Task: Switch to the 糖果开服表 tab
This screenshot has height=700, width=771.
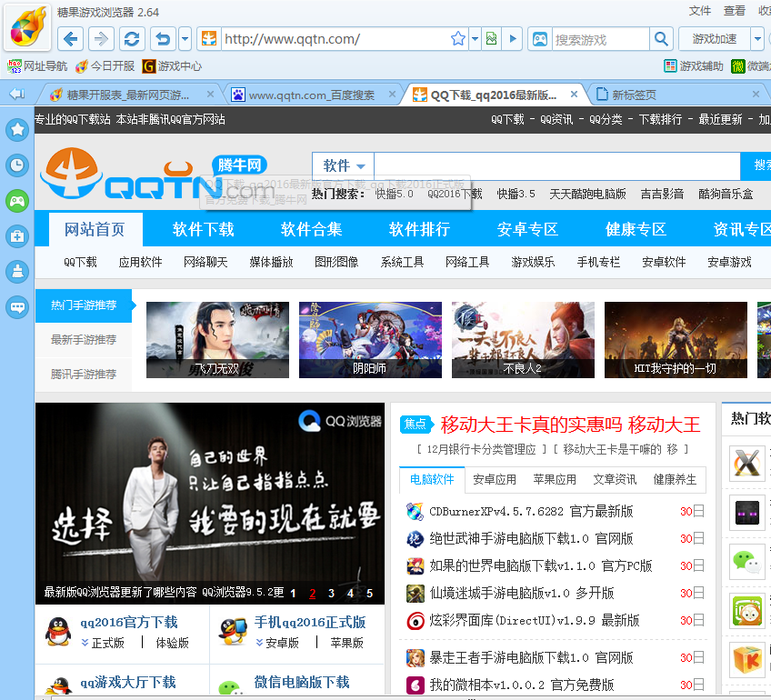Action: [128, 95]
